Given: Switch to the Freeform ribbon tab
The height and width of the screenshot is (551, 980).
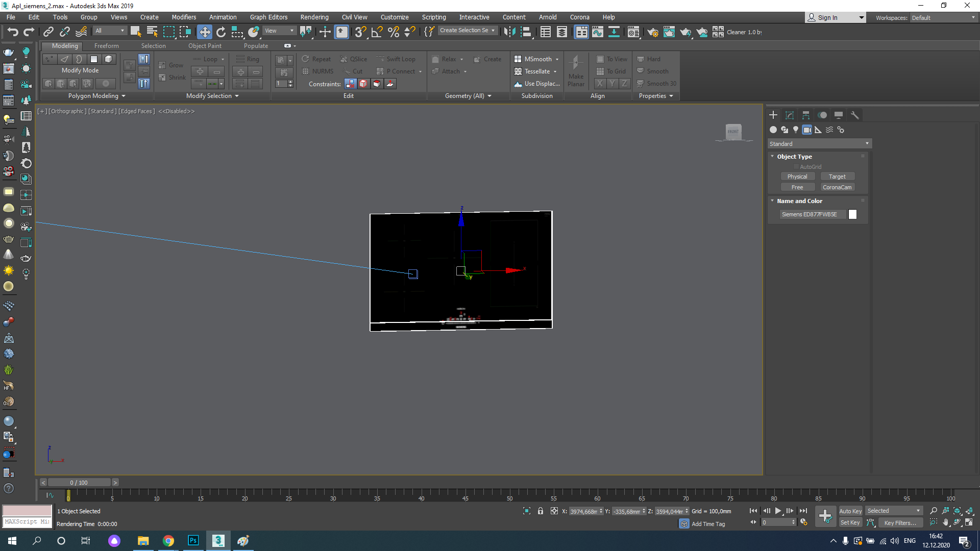Looking at the screenshot, I should 106,46.
